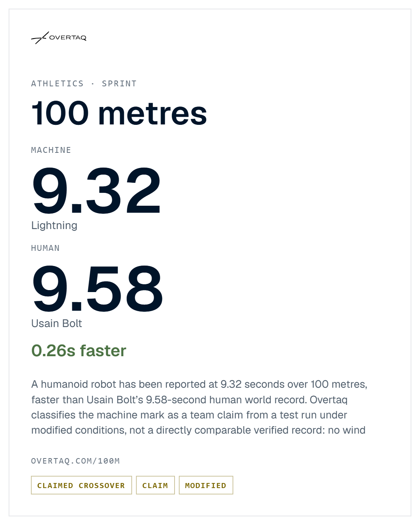Click the Lightning robot name
The width and height of the screenshot is (420, 525).
(x=54, y=226)
